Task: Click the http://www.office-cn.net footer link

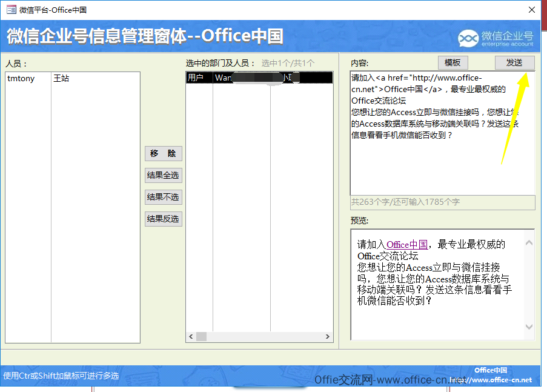Action: coord(491,380)
